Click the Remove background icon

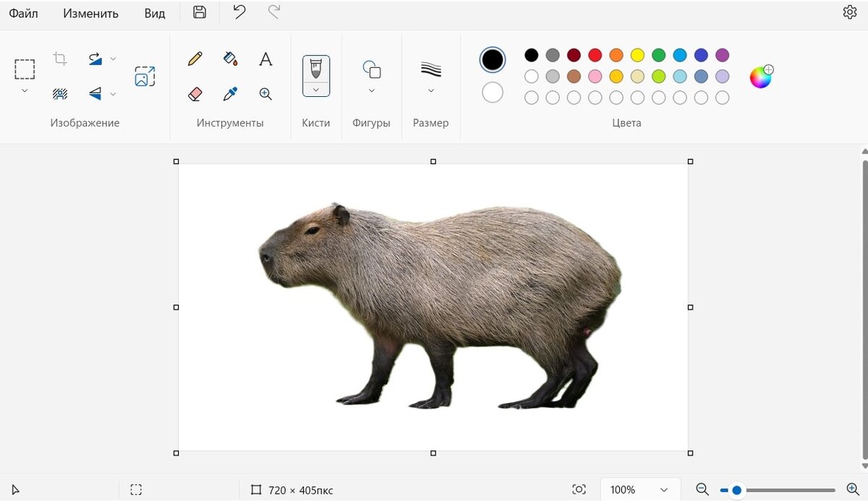click(60, 93)
